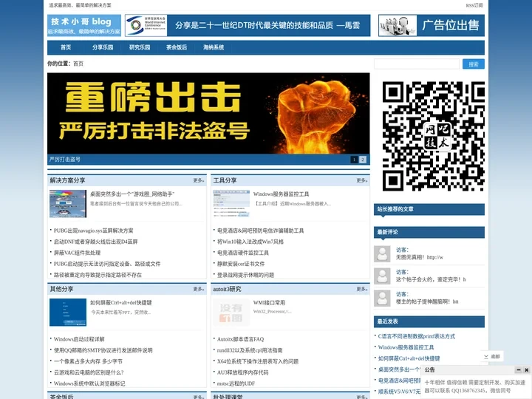Open the World Internet Conference banner ad
The width and height of the screenshot is (532, 399).
coord(248,25)
